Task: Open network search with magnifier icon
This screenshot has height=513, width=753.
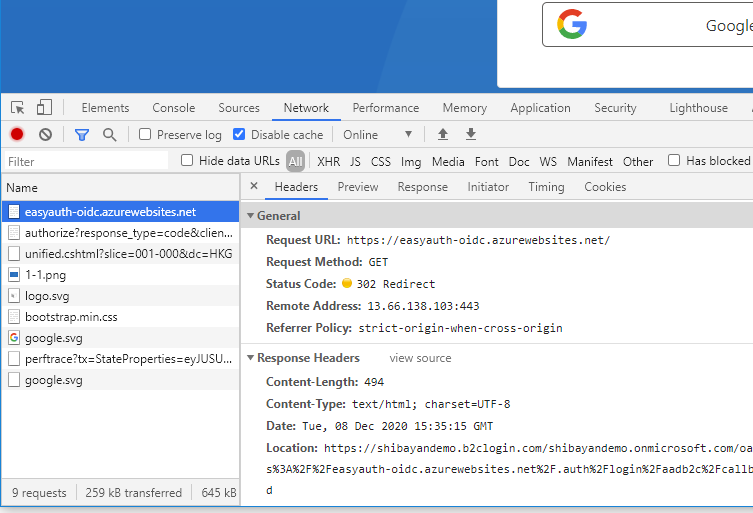Action: tap(109, 135)
